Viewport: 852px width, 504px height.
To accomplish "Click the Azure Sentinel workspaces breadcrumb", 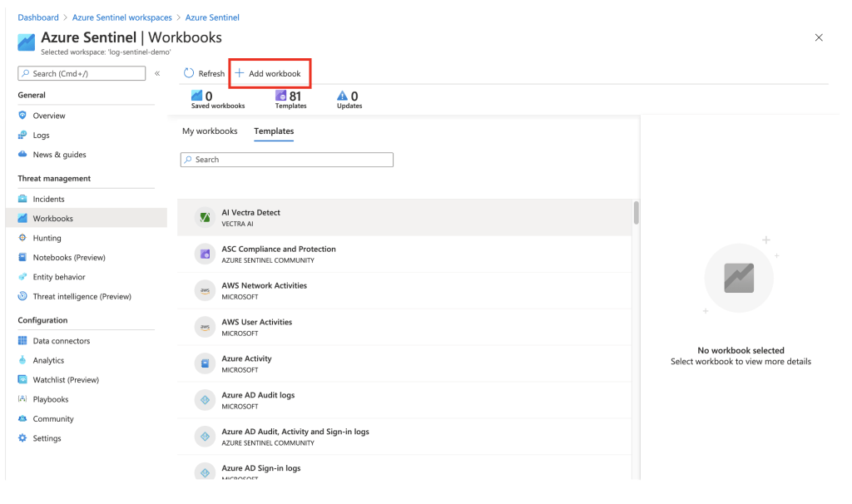I will 127,17.
